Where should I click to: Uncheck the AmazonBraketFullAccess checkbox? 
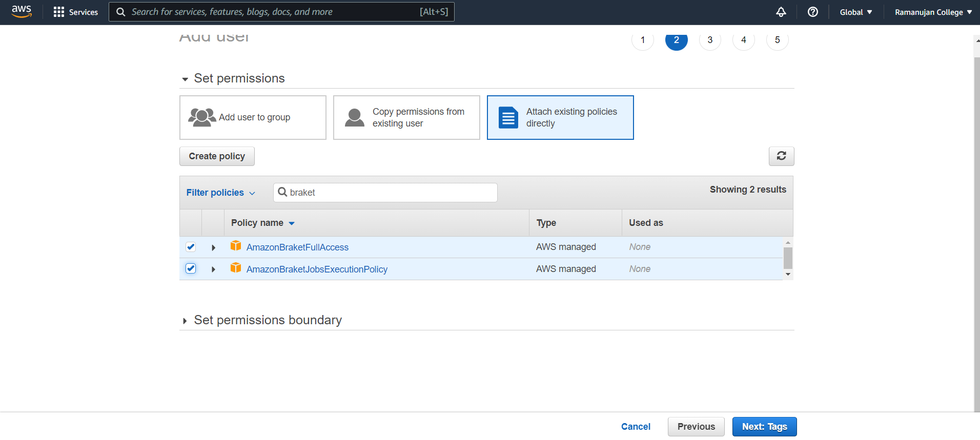click(191, 247)
